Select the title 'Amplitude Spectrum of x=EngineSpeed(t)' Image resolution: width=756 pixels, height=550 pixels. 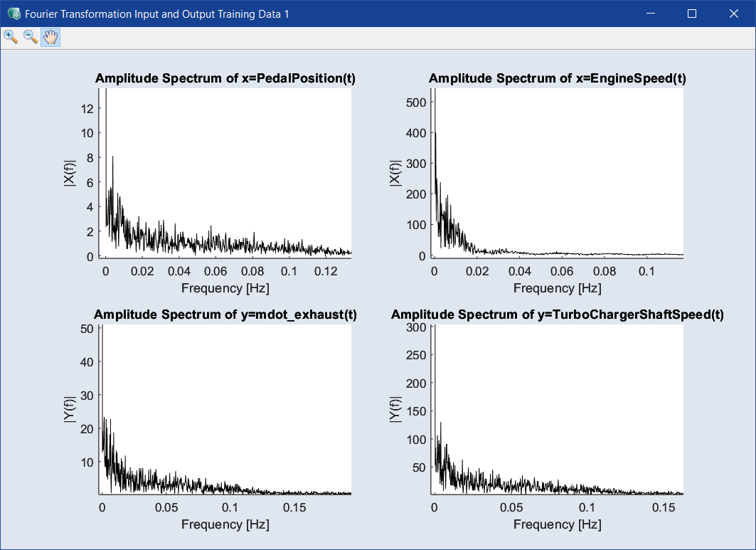[558, 79]
